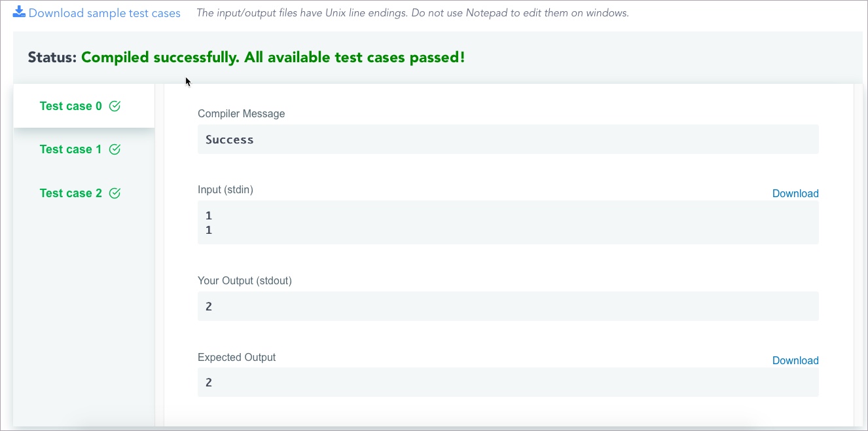Switch to the Test case 1 tab
The height and width of the screenshot is (431, 868).
click(x=71, y=149)
